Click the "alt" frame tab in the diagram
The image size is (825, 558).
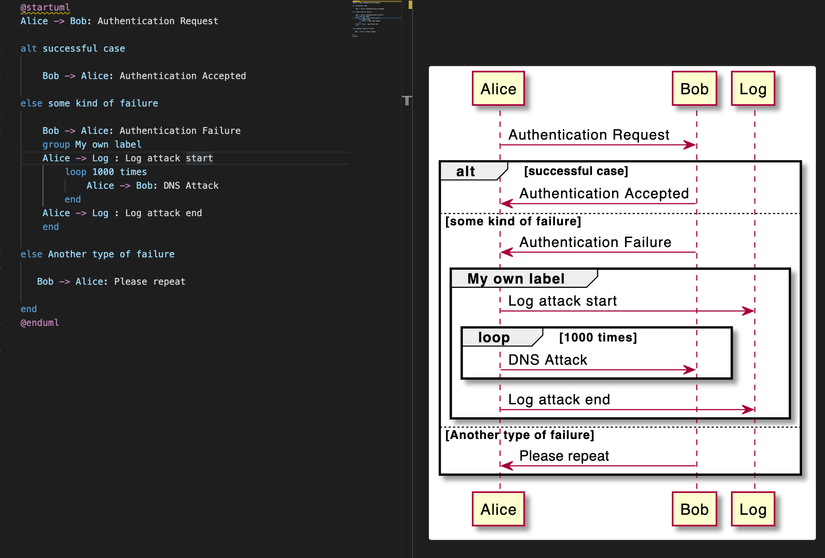click(x=467, y=171)
